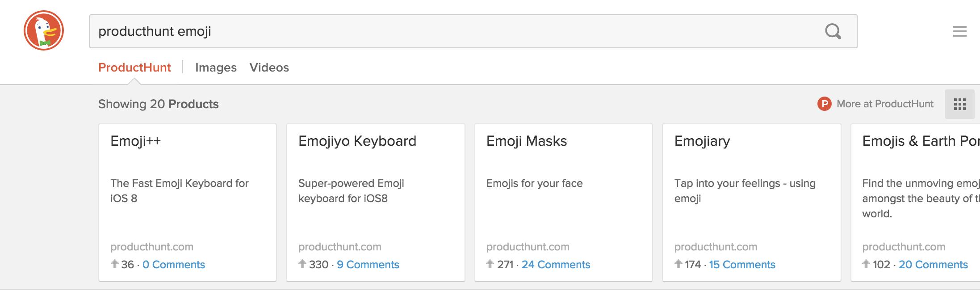Select the ProductHunt tab
Image resolution: width=980 pixels, height=296 pixels.
pyautogui.click(x=134, y=68)
